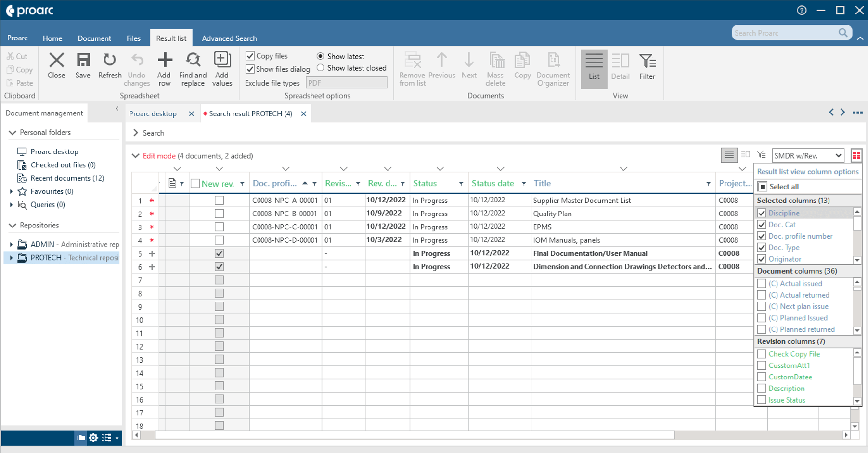Viewport: 868px width, 453px height.
Task: Sort by the Title column header
Action: (x=542, y=183)
